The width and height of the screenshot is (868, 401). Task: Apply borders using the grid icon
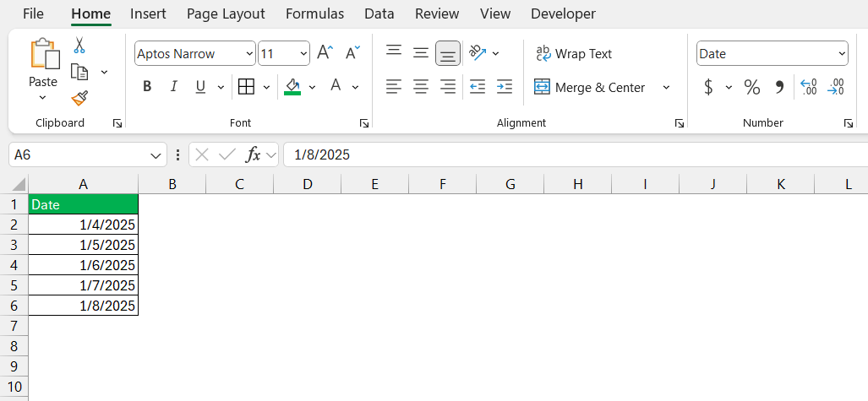(246, 87)
